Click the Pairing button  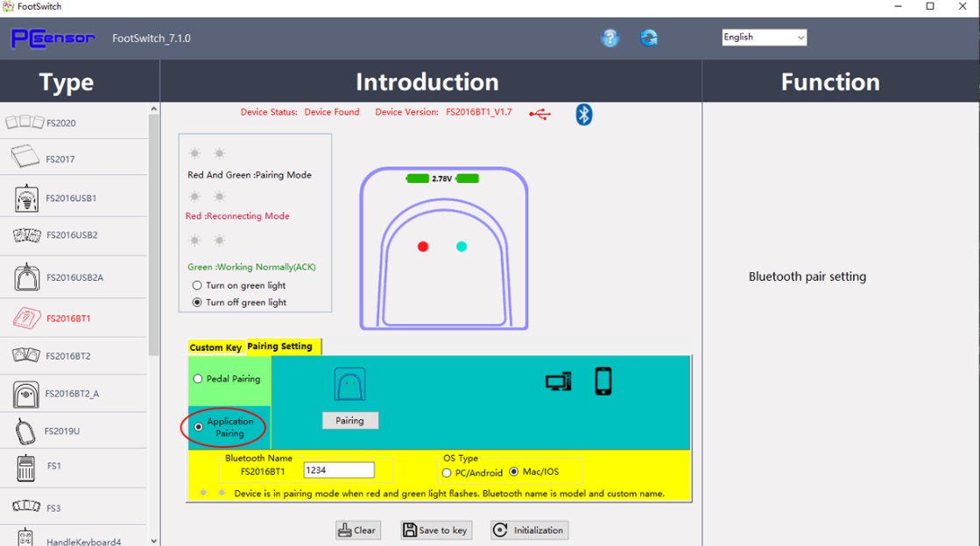point(349,420)
